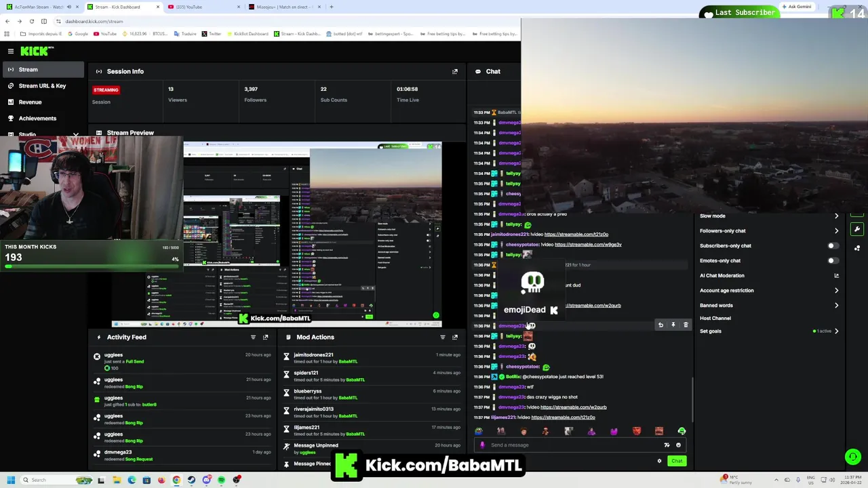This screenshot has height=488, width=868.
Task: Expand Followers-only chat settings
Action: pyautogui.click(x=836, y=230)
